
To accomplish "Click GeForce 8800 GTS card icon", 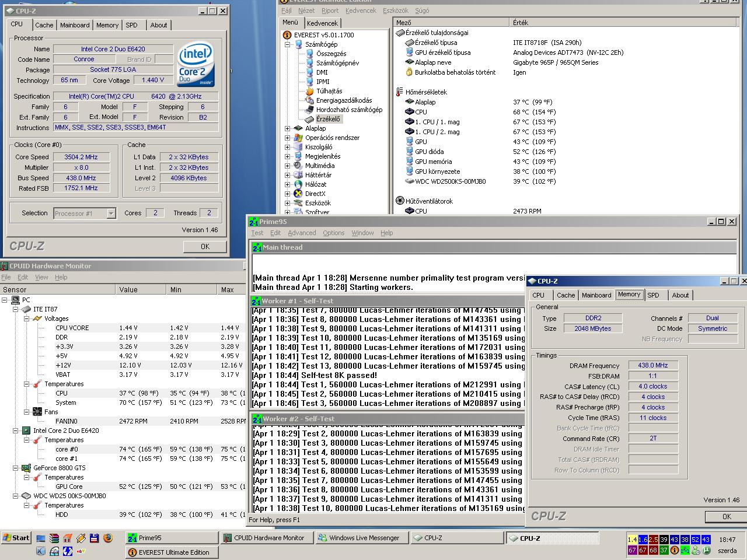I will click(x=26, y=468).
